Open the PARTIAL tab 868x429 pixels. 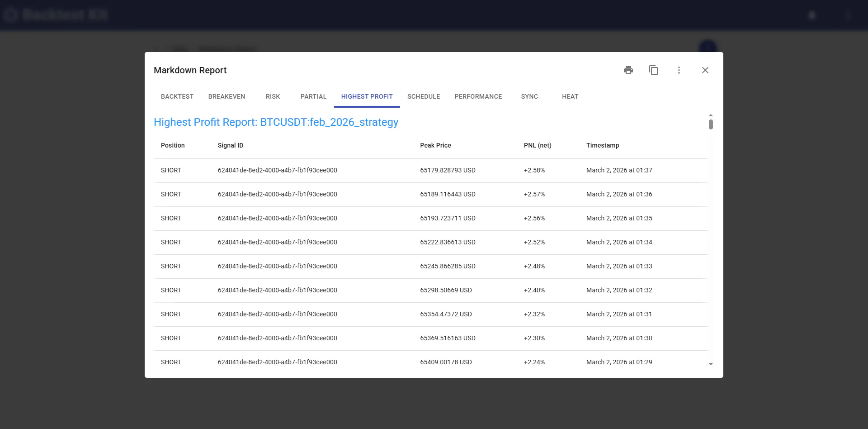tap(313, 96)
